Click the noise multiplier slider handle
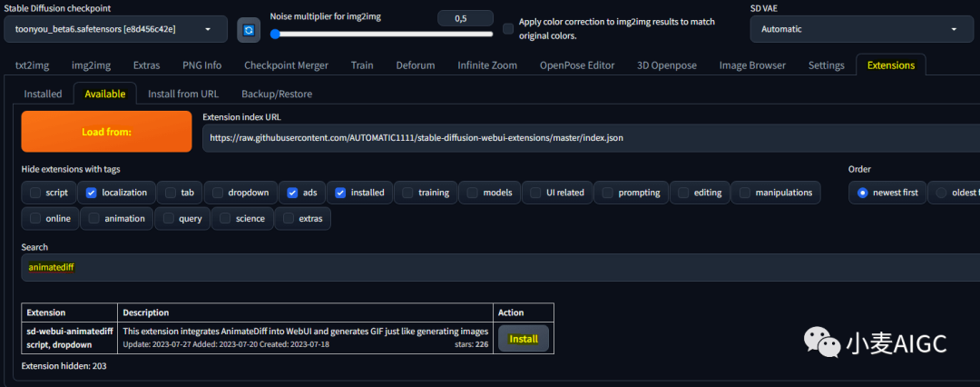Viewport: 980px width, 387px height. [x=274, y=34]
